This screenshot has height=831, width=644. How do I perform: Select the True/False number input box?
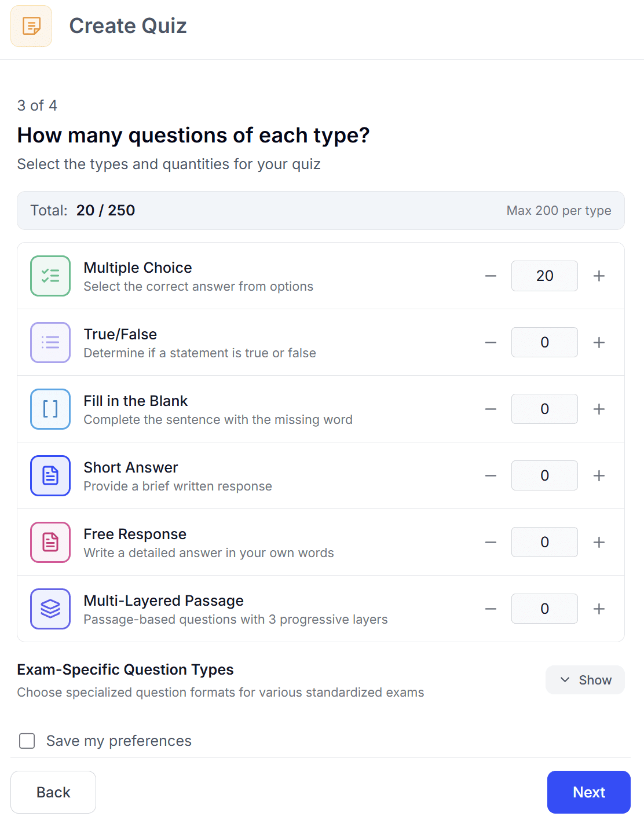pyautogui.click(x=544, y=342)
